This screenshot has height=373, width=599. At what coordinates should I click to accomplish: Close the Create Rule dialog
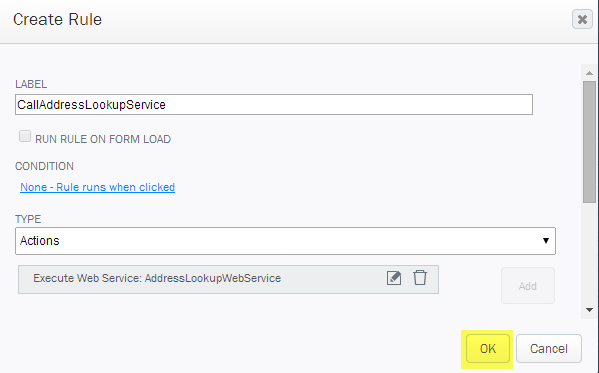pos(582,19)
